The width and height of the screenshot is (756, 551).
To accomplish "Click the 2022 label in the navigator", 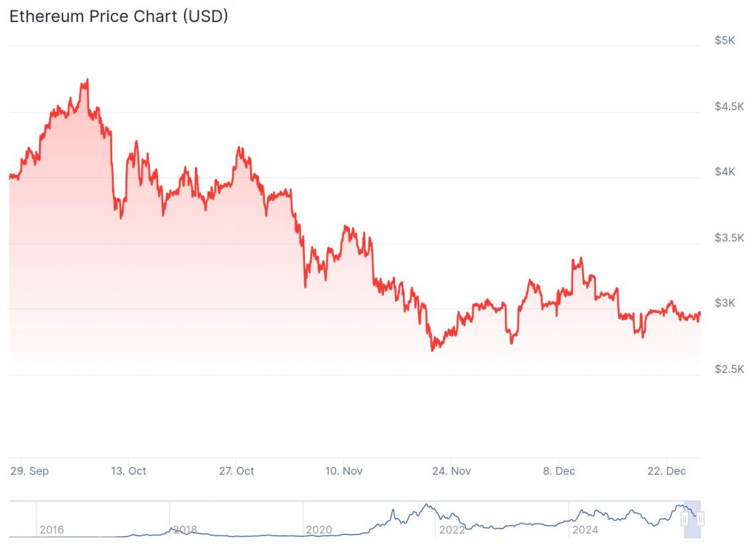I will (x=451, y=530).
